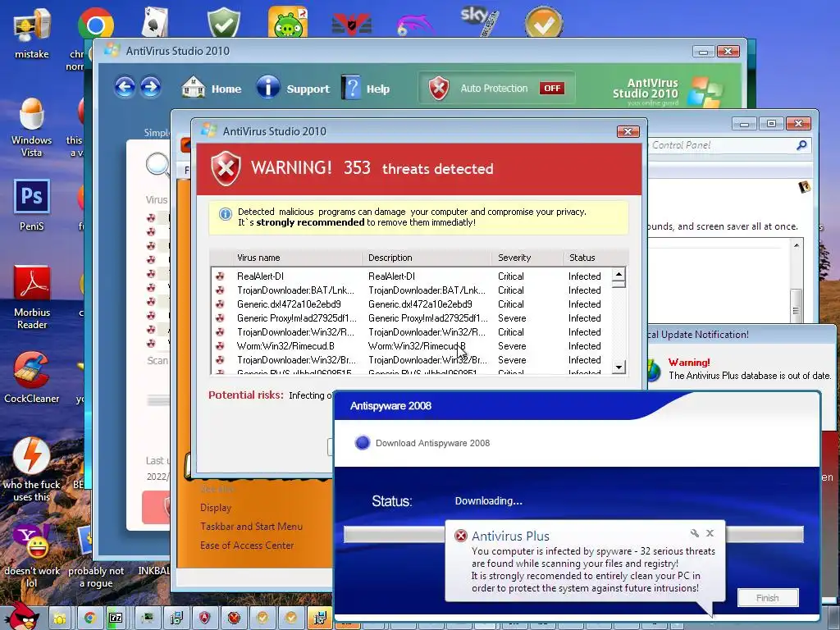Close the WARNING threats detected dialog
Viewport: 840px width, 630px height.
628,131
